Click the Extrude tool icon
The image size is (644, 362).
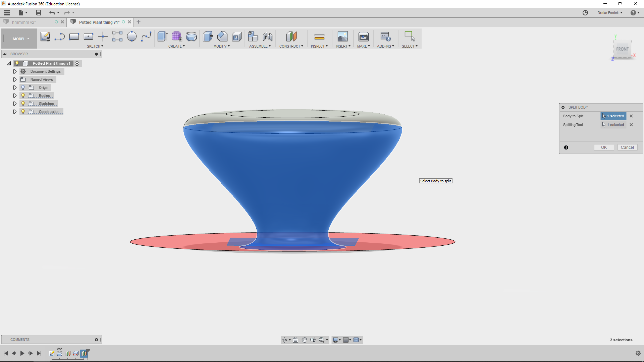(x=162, y=37)
